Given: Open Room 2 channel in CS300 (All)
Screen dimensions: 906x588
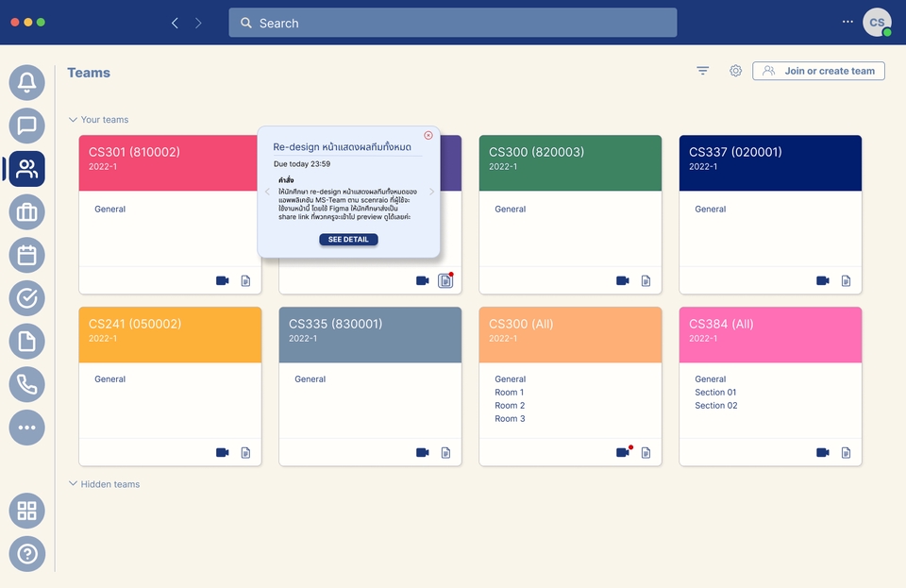Looking at the screenshot, I should 510,406.
